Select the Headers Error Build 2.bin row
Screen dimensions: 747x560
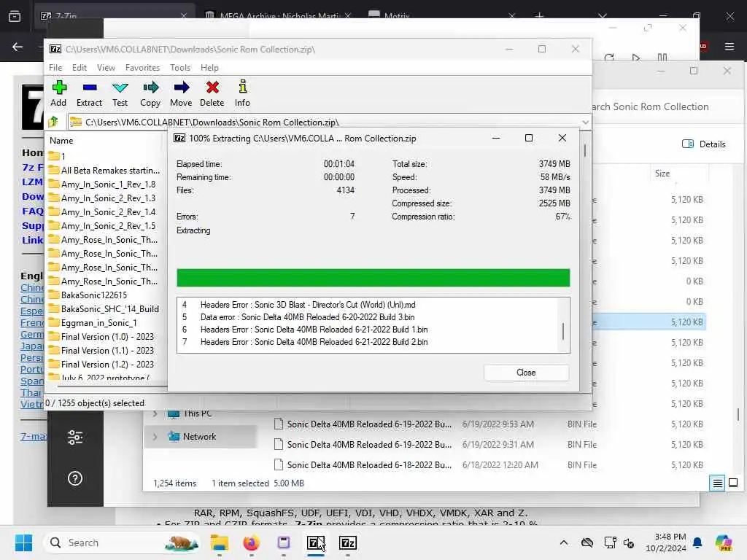(x=307, y=342)
